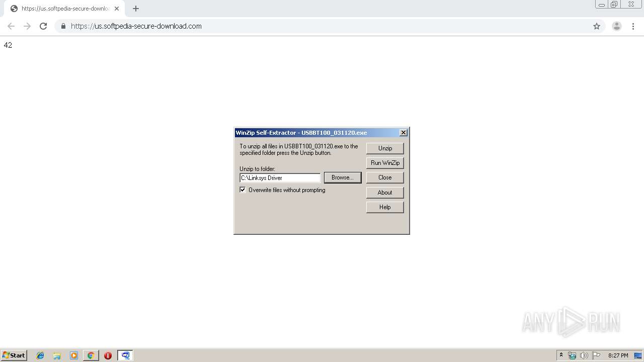Open Windows Media Player from taskbar
Screen dimensions: 644x362
74,355
